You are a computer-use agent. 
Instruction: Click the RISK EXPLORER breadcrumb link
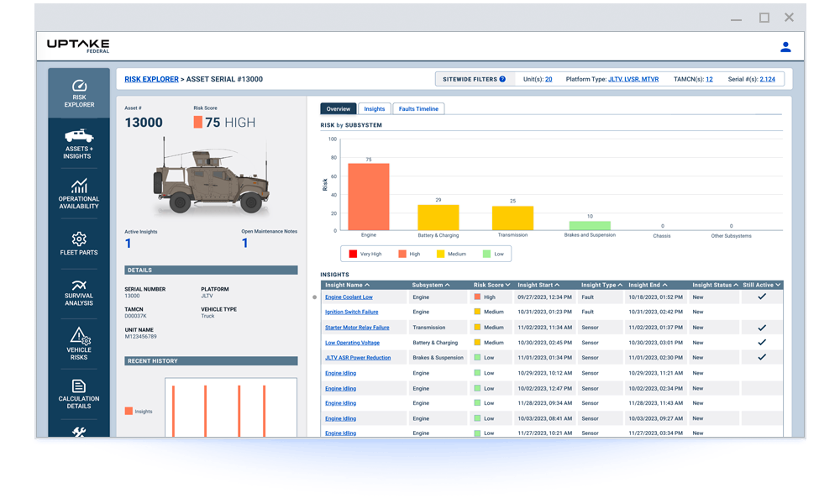151,79
